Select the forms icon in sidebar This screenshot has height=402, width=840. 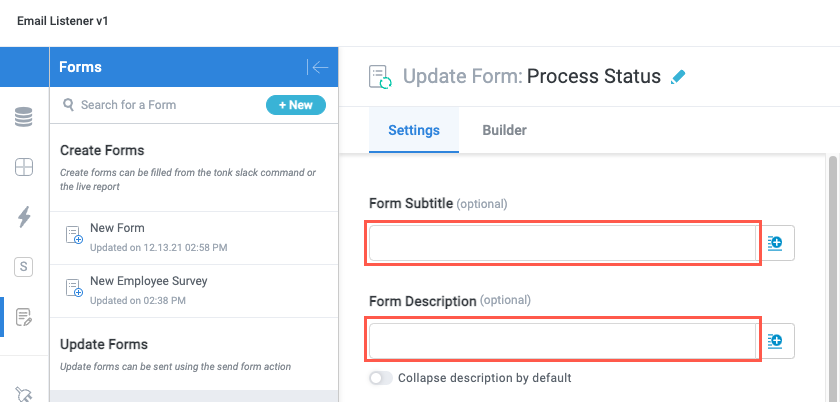pos(24,317)
